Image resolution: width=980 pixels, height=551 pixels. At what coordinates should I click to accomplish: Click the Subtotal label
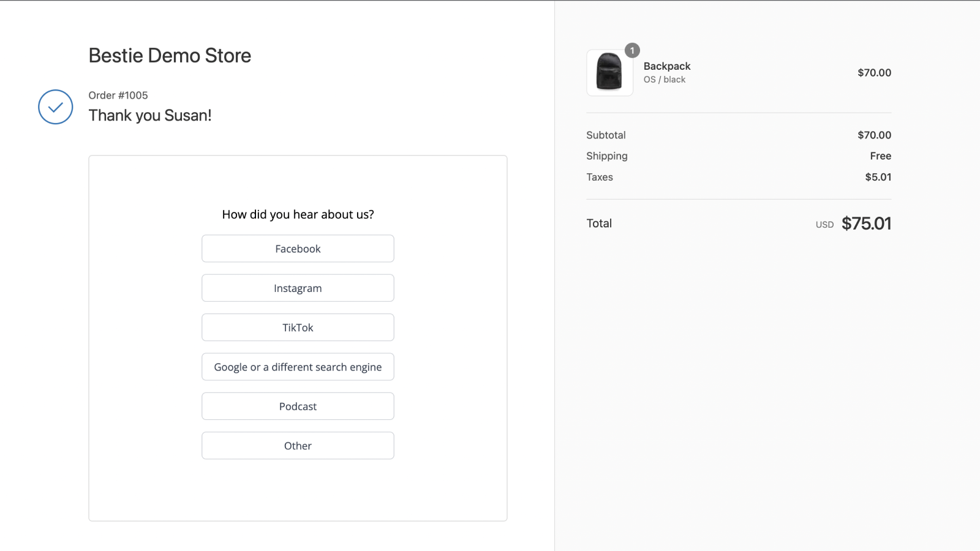[606, 135]
